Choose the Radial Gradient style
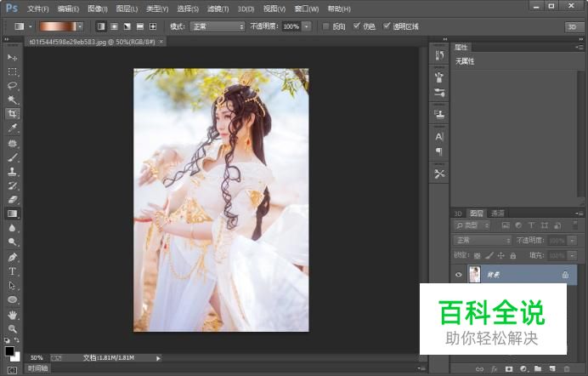The image size is (588, 376). (115, 26)
